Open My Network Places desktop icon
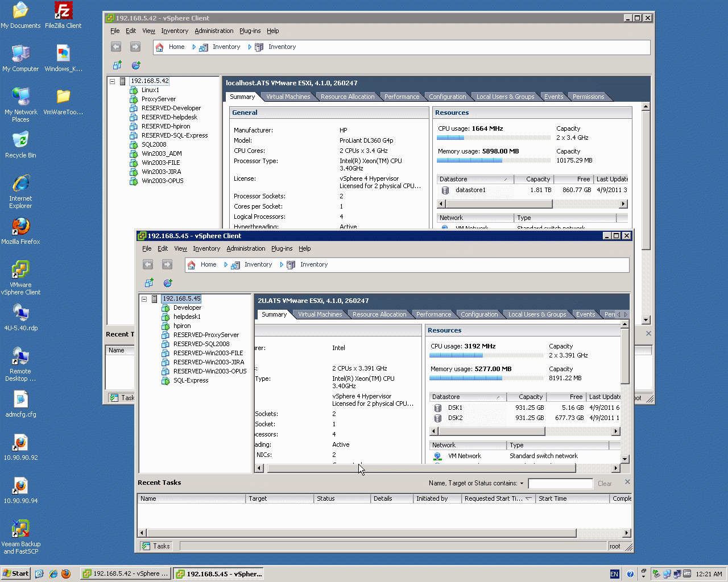 tap(20, 105)
